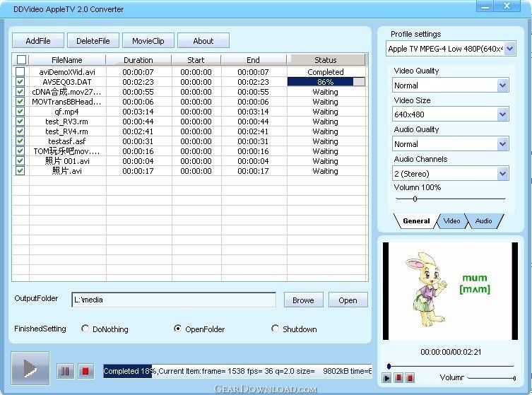Expand the Audio Quality dropdown
Viewport: 532px width, 395px height.
coord(503,144)
